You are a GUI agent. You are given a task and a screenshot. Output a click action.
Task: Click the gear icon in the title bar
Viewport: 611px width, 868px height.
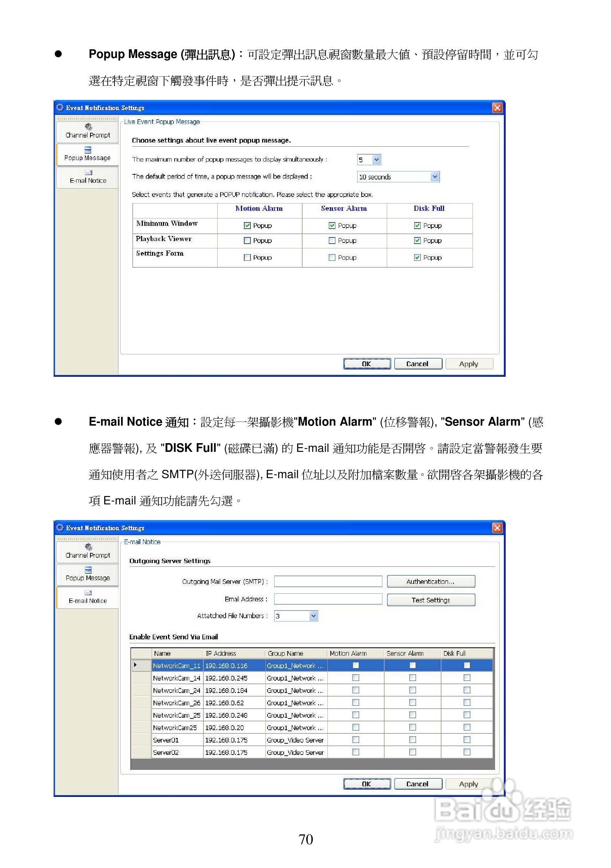[x=61, y=108]
